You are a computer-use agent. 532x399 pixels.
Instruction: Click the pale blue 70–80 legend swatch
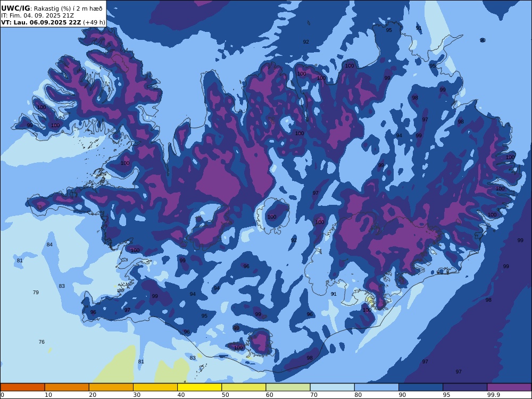pyautogui.click(x=332, y=387)
